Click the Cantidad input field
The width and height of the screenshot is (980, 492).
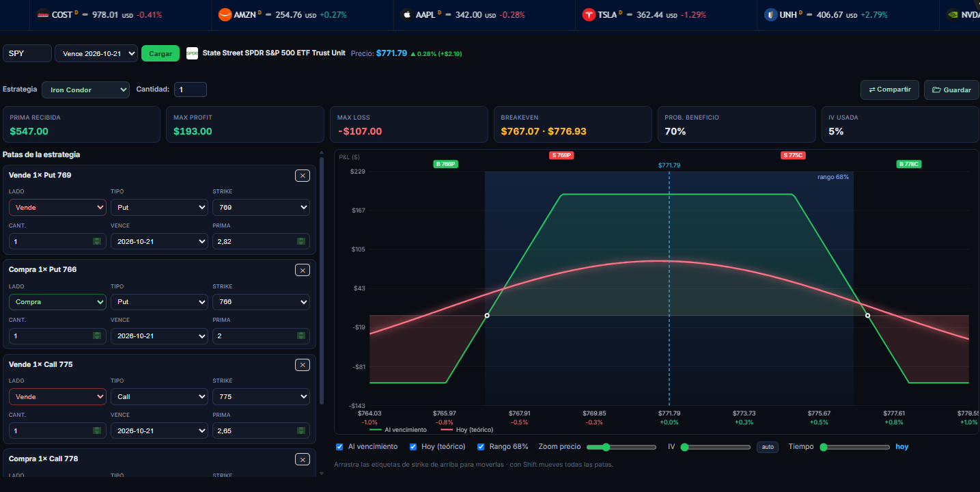[x=191, y=90]
